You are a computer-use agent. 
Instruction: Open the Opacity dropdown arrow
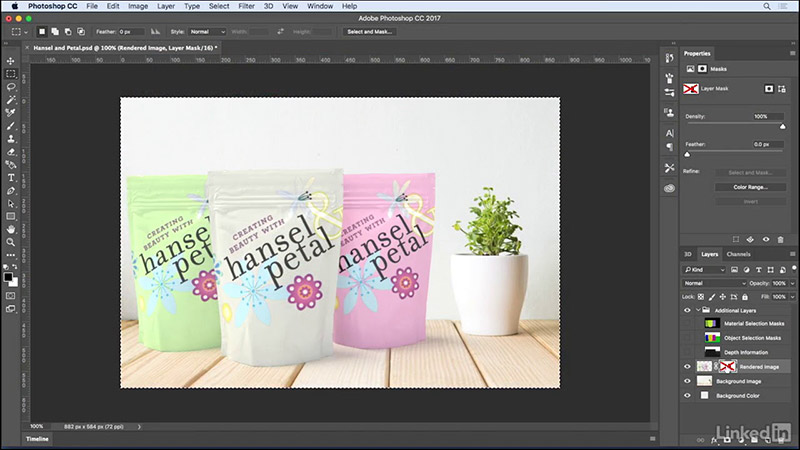[x=792, y=283]
